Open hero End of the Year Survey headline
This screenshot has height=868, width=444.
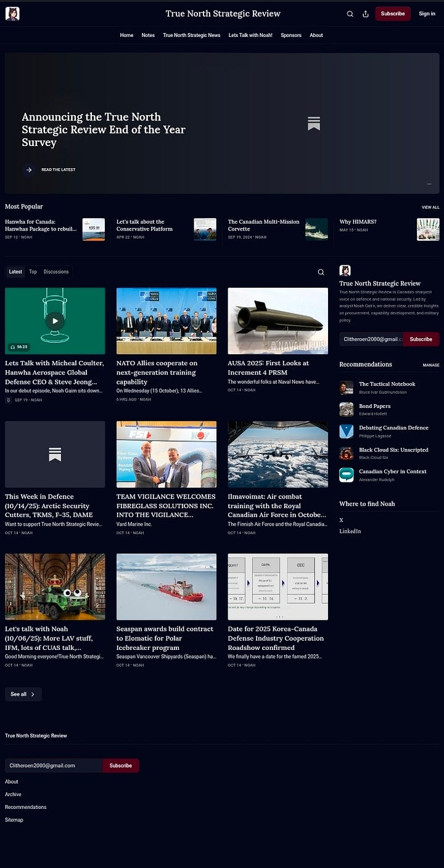104,129
